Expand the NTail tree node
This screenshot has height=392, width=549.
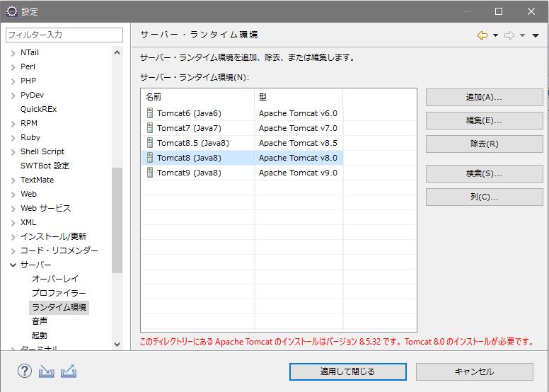click(13, 53)
